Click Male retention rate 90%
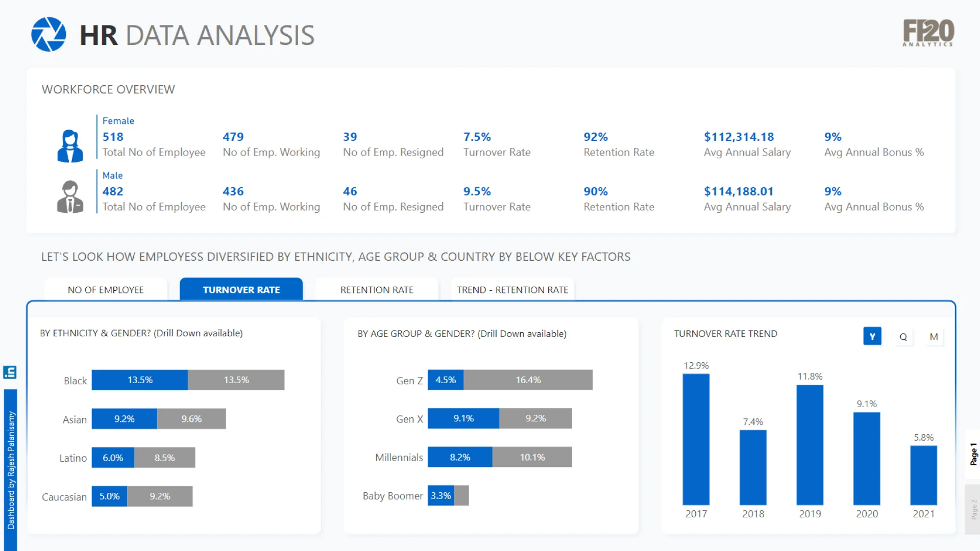This screenshot has width=980, height=551. 596,191
